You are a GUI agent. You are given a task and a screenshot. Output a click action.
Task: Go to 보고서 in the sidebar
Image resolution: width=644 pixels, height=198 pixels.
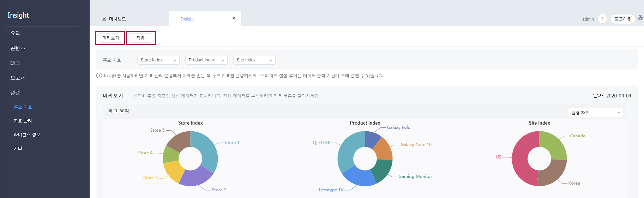pyautogui.click(x=18, y=78)
